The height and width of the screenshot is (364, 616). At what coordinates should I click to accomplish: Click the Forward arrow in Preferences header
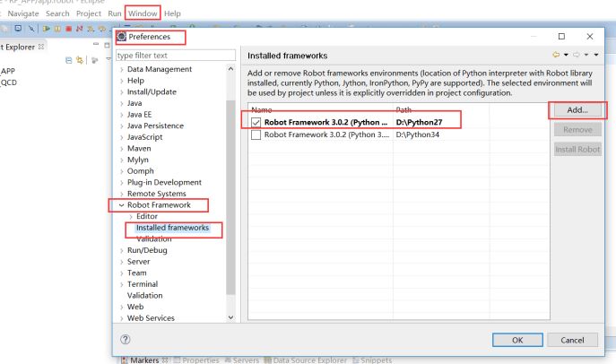(577, 55)
